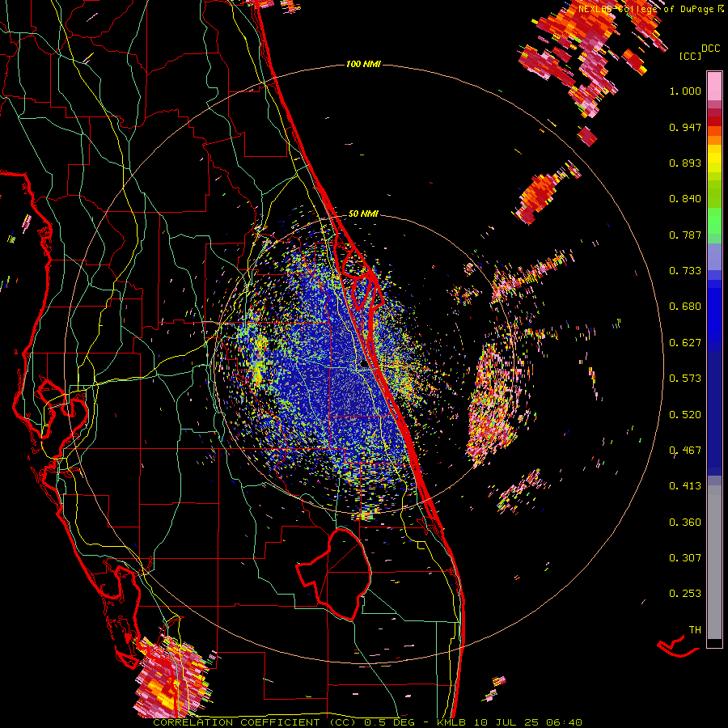Select the 0.467 legend value

click(685, 451)
